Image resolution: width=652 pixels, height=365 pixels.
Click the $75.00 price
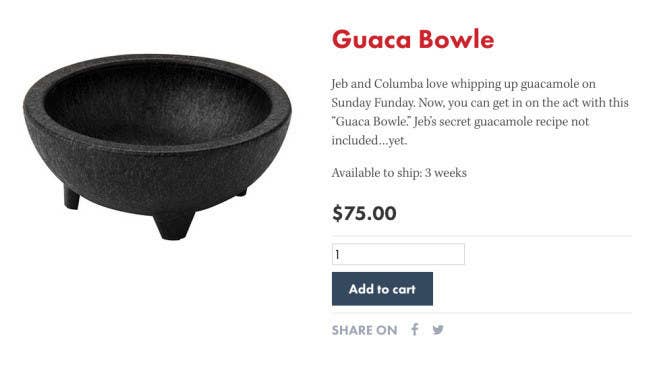pyautogui.click(x=364, y=213)
